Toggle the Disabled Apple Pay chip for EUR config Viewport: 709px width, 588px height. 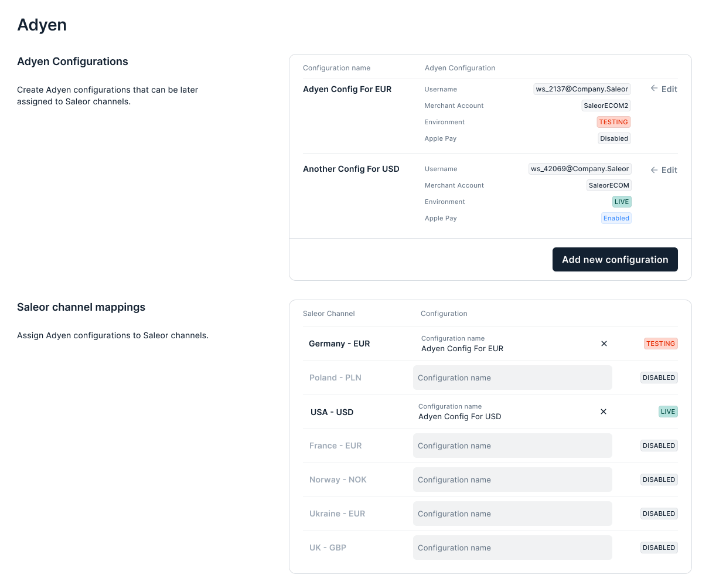point(613,138)
